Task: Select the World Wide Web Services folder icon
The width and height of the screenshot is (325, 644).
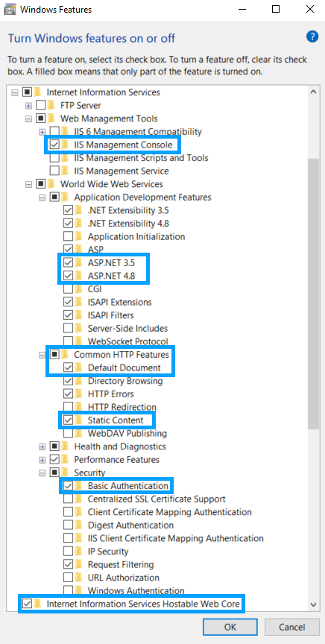Action: point(51,184)
